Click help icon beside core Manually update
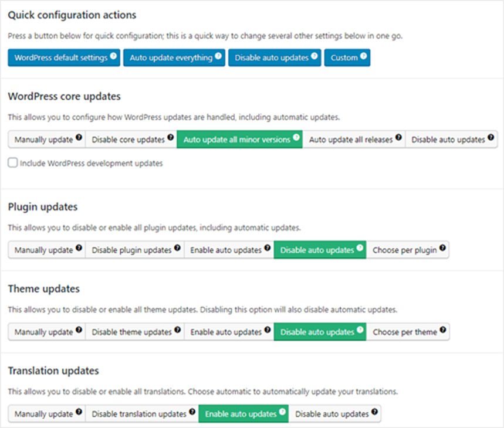This screenshot has height=428, width=504. click(79, 137)
